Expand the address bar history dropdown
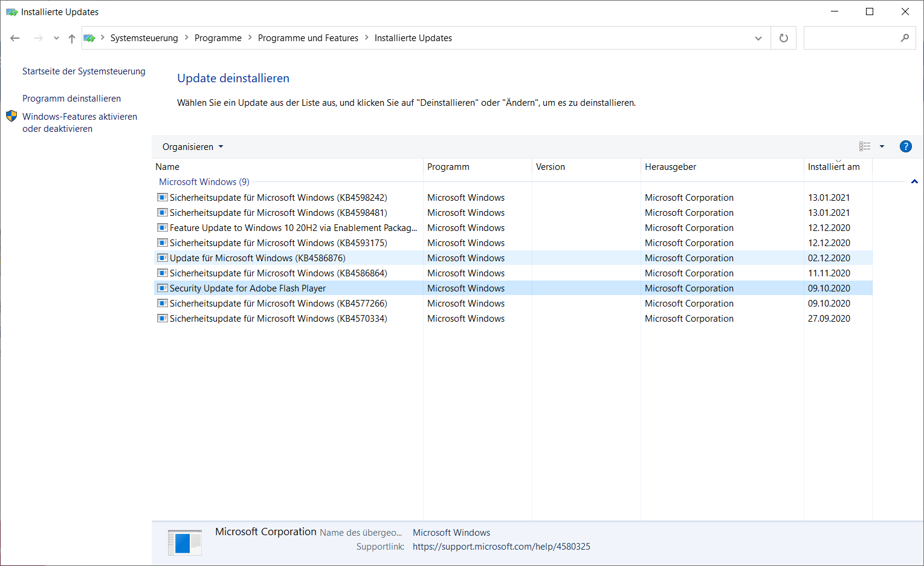924x566 pixels. pos(758,38)
